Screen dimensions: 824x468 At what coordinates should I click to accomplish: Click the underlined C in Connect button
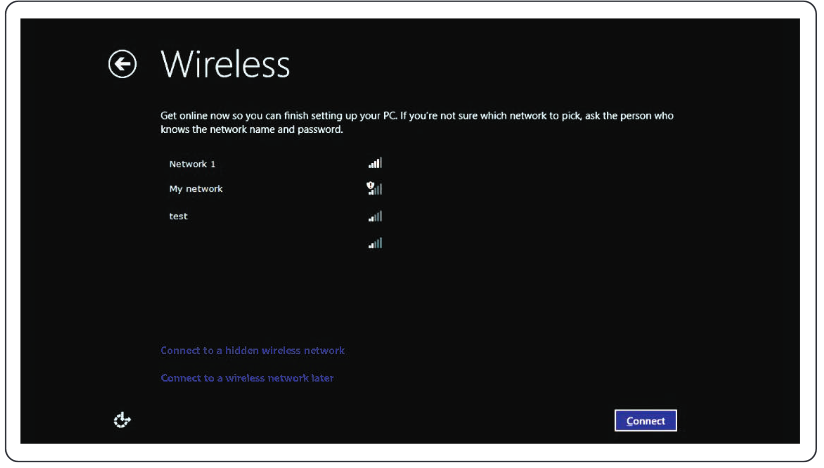pos(630,421)
